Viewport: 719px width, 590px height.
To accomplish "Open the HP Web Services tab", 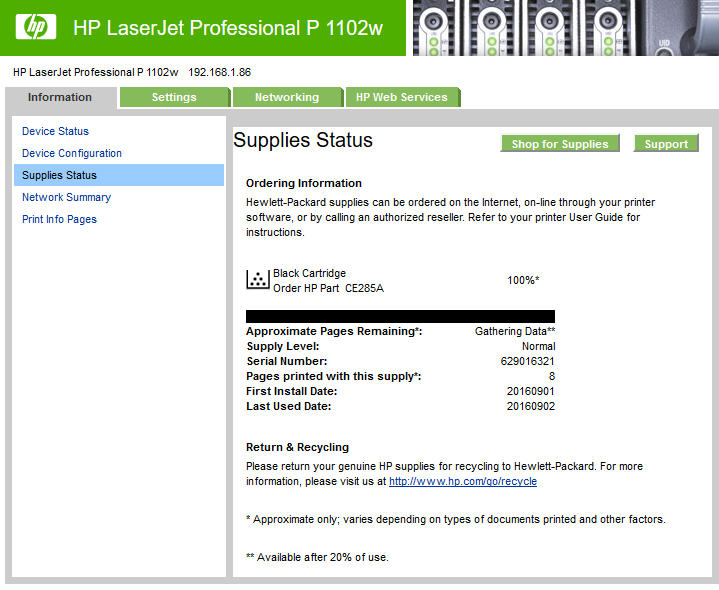I will 401,97.
